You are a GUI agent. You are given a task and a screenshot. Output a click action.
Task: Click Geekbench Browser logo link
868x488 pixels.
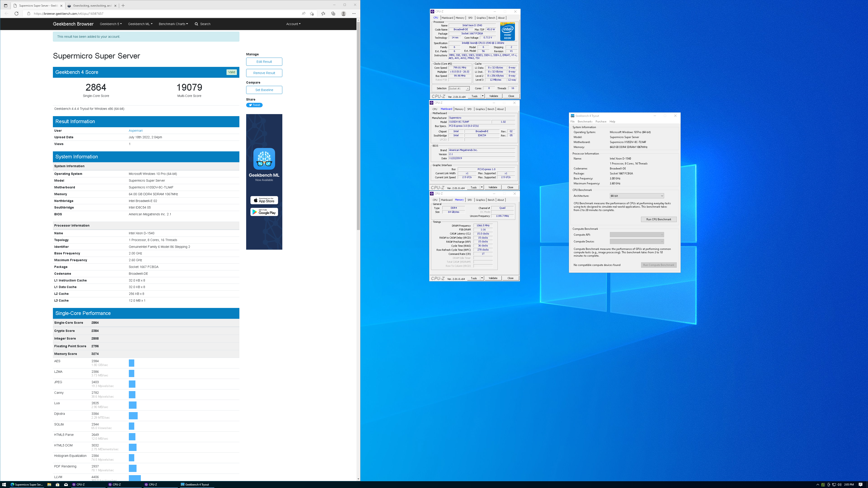click(x=73, y=24)
